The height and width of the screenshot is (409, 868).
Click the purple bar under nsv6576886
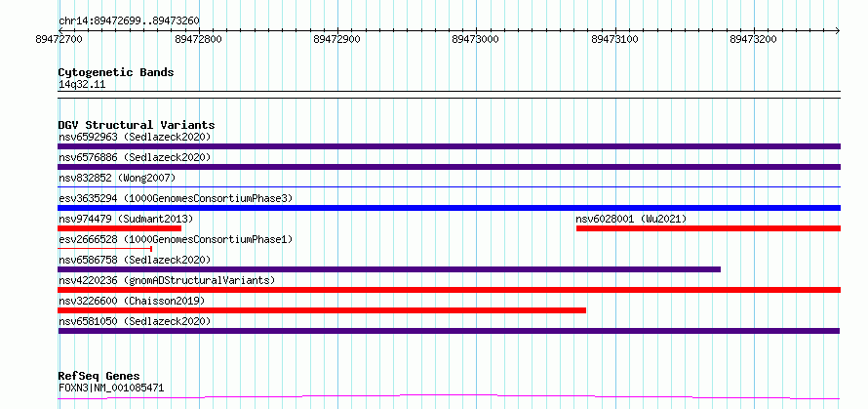[449, 167]
